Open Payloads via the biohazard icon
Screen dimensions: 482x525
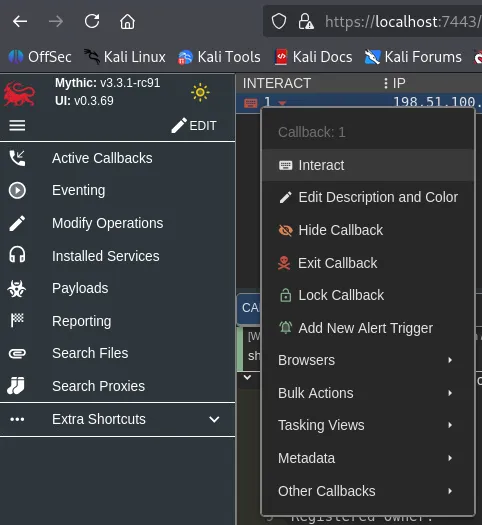point(17,289)
